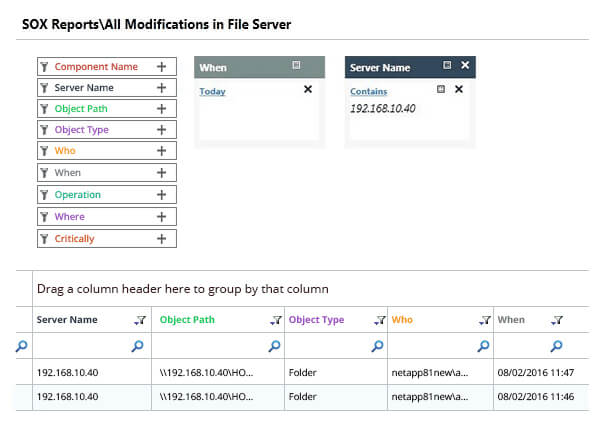Screen dimensions: 612x430
Task: Sort by Object Type column header
Action: click(317, 320)
